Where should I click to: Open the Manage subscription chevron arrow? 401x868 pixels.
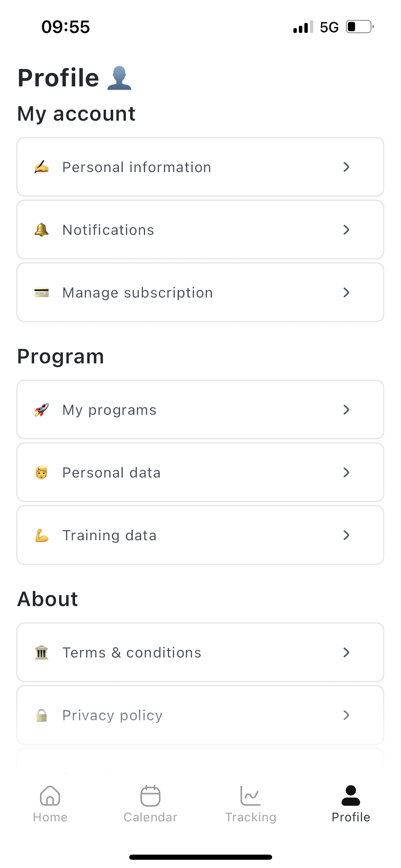(x=347, y=292)
